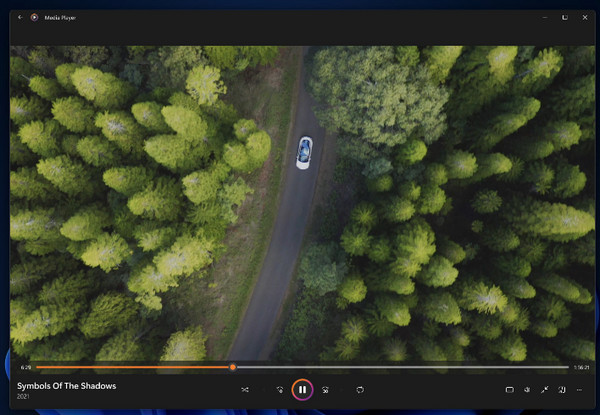Maximize the Media Player window
Viewport: 600px width, 415px height.
[x=564, y=17]
